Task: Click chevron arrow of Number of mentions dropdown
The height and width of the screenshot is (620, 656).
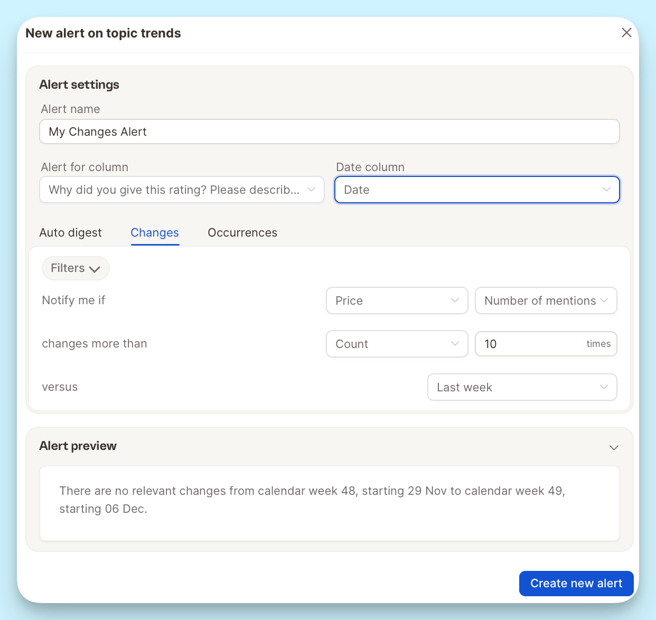Action: click(604, 300)
